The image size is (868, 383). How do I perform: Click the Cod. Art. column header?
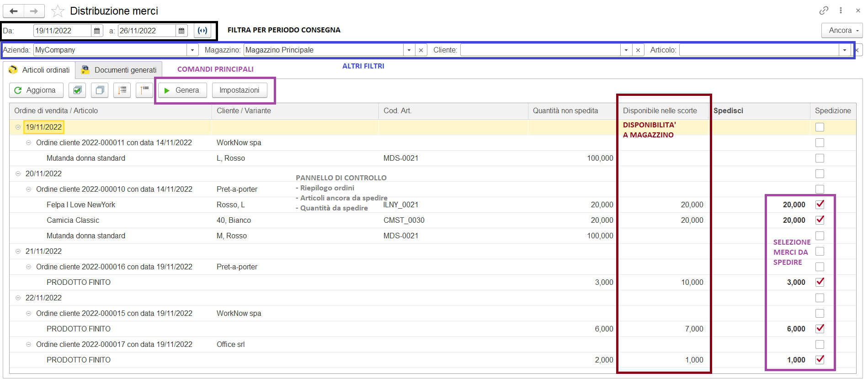[x=453, y=111]
